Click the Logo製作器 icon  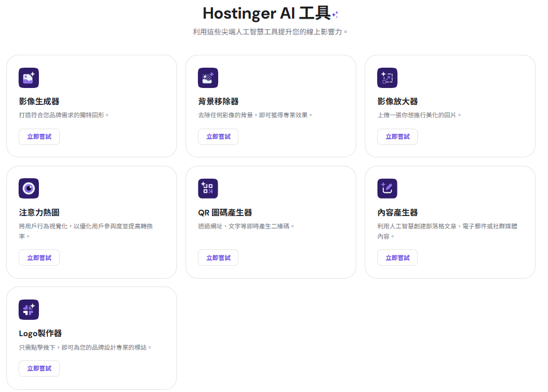point(29,310)
